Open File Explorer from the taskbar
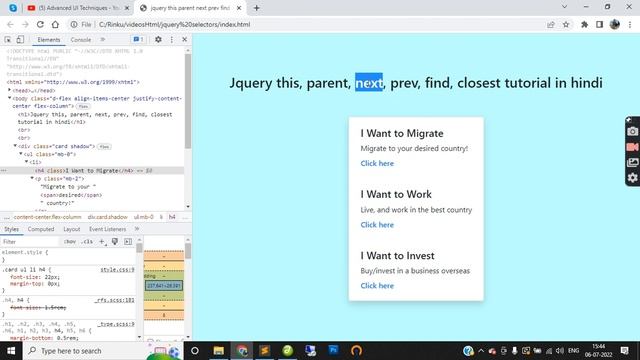The image size is (640, 360). [x=219, y=351]
